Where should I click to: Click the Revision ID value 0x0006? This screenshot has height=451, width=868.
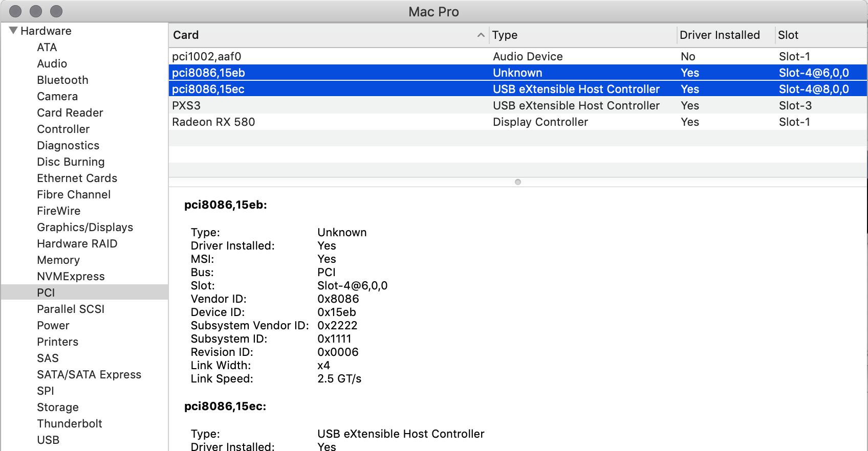tap(338, 352)
